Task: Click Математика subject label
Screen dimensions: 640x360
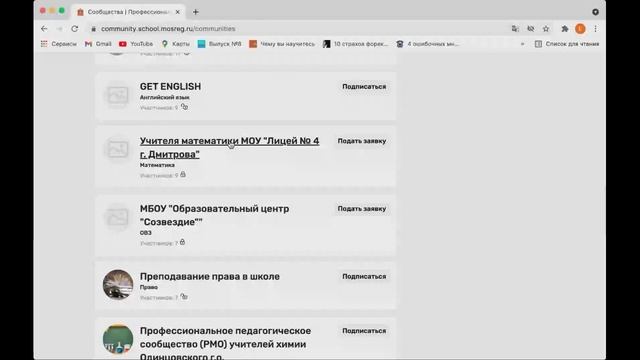Action: [157, 165]
